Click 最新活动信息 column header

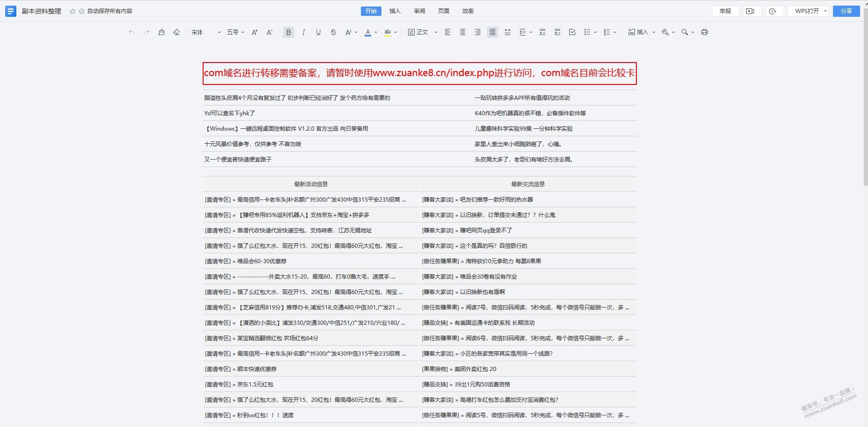[311, 184]
